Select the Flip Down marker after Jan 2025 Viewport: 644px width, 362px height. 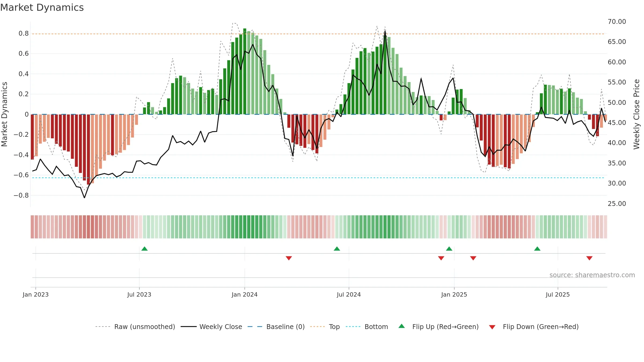point(473,258)
